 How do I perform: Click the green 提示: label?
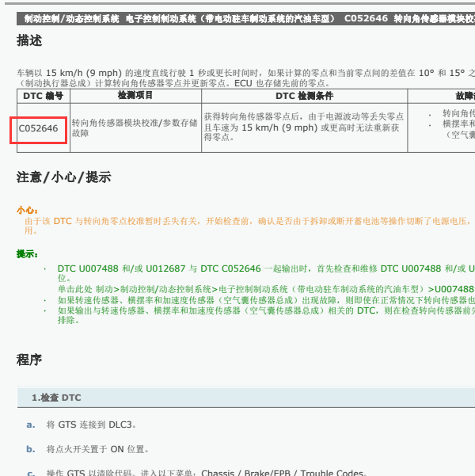27,253
